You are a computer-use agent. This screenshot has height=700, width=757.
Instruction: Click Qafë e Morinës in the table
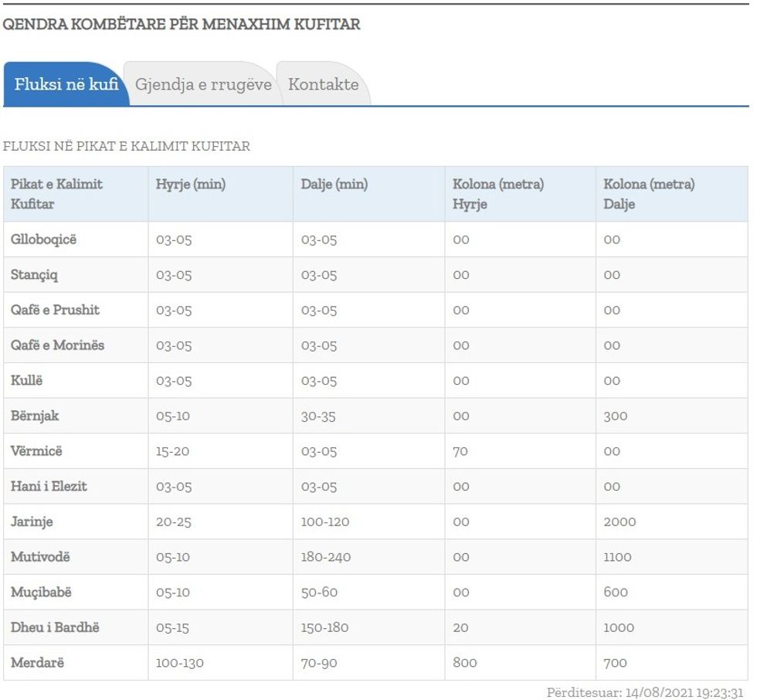coord(57,345)
